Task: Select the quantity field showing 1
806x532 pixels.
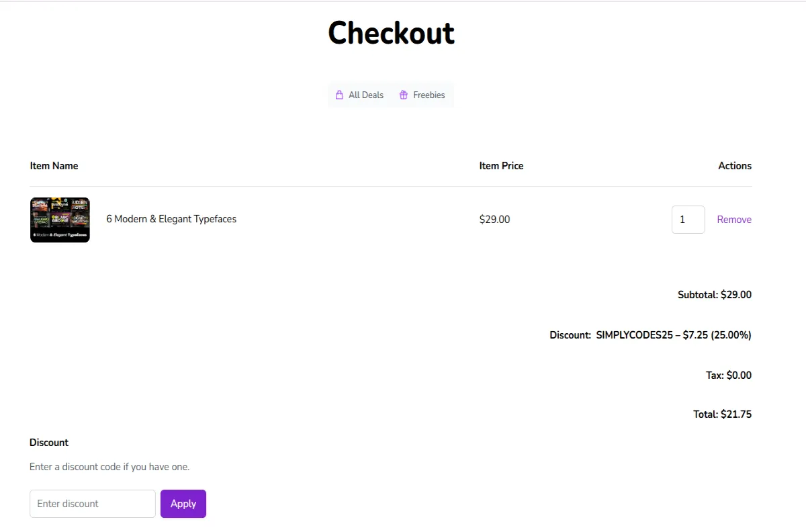Action: coord(688,219)
